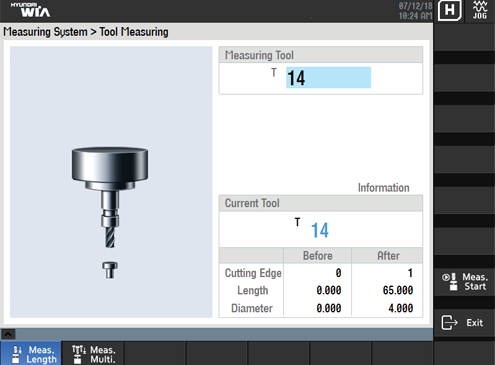495x365 pixels.
Task: Select the After Diameter value 4.000
Action: 400,308
